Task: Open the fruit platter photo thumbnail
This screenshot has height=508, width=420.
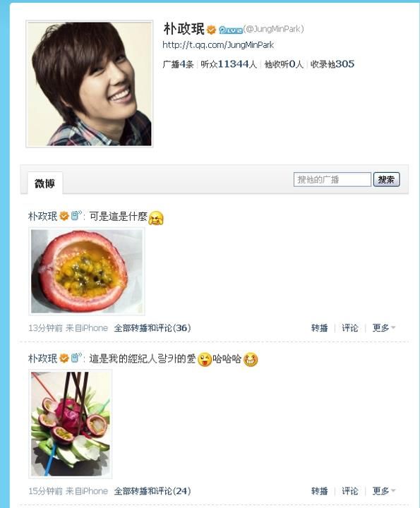Action: pos(71,424)
